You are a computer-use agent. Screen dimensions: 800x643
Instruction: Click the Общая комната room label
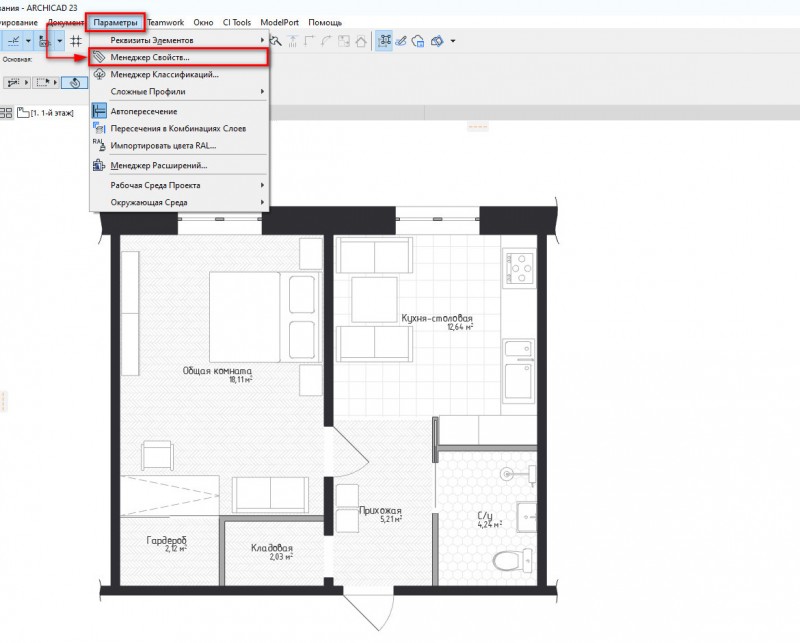(217, 371)
